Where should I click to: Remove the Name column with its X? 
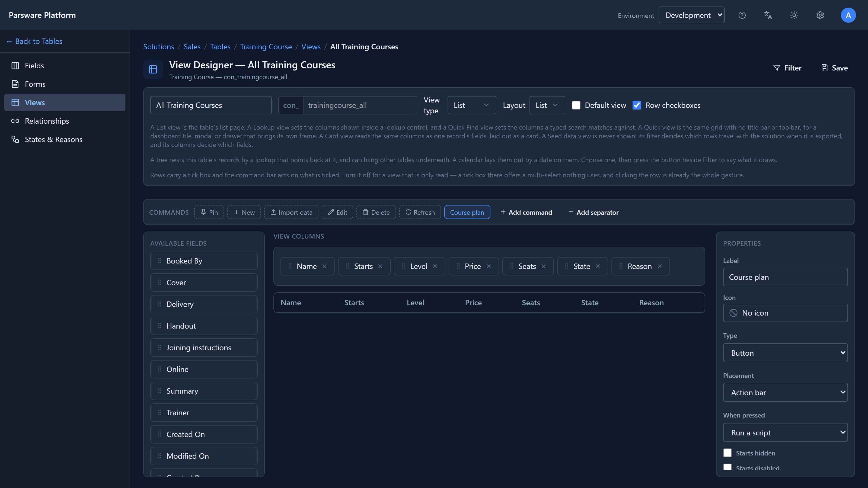[x=324, y=267]
